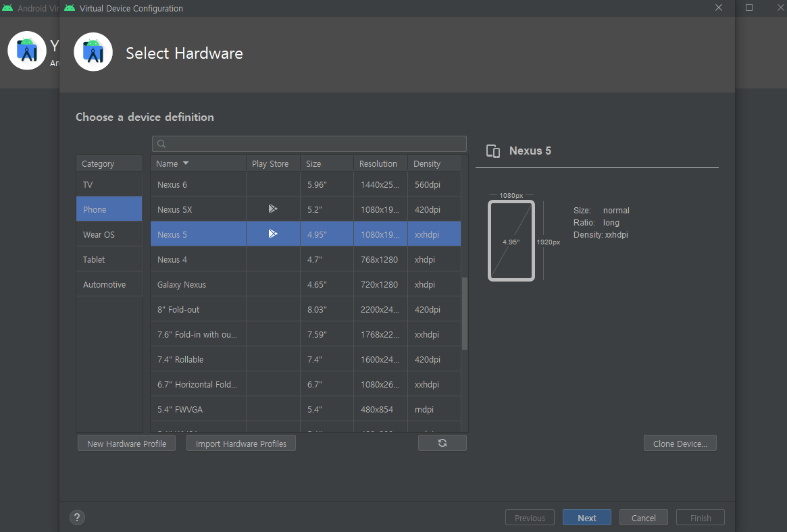Click the Nexus 5 phone preview outline

pos(511,240)
